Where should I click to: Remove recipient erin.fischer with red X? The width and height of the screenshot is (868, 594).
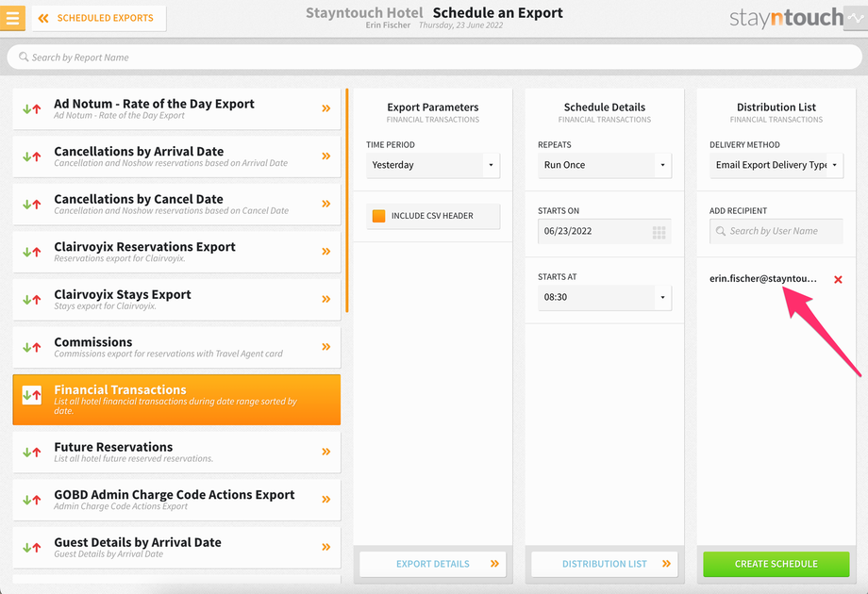(838, 279)
